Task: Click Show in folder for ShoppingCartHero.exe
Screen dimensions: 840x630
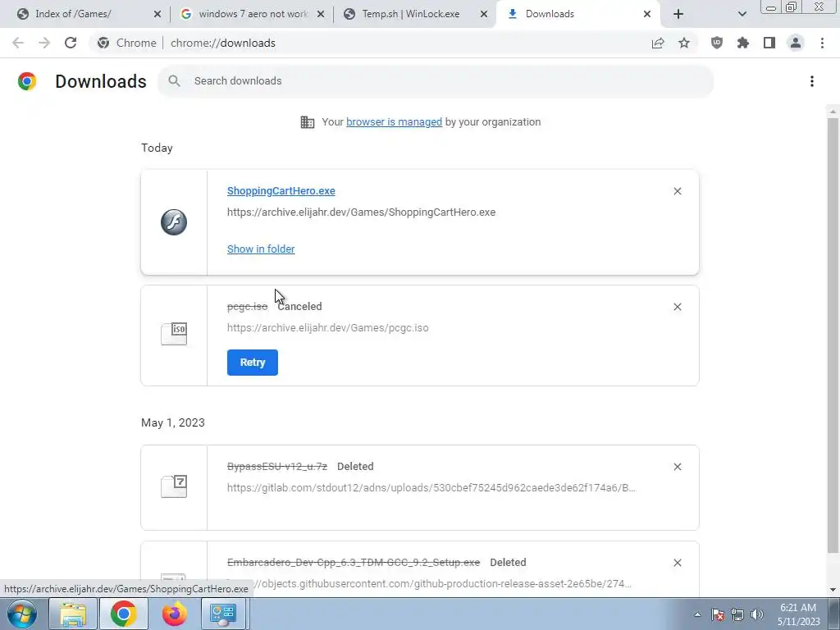Action: [261, 249]
